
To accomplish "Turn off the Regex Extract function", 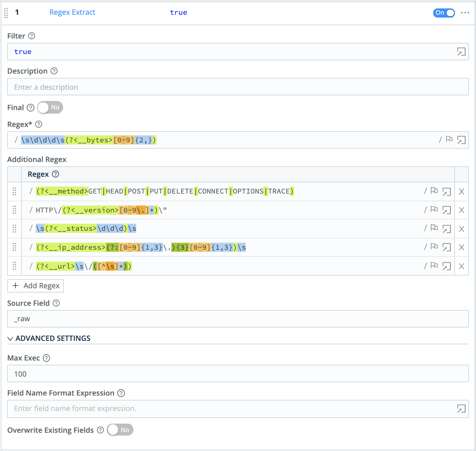I will click(444, 13).
